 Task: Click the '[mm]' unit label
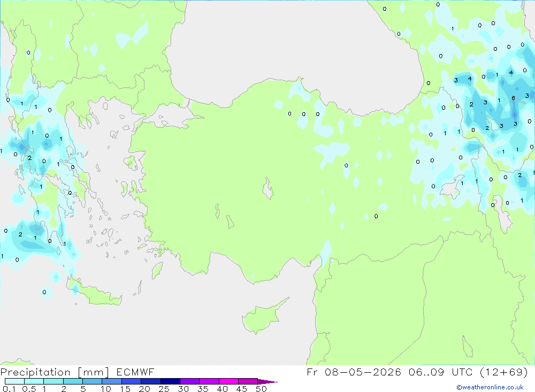click(94, 372)
